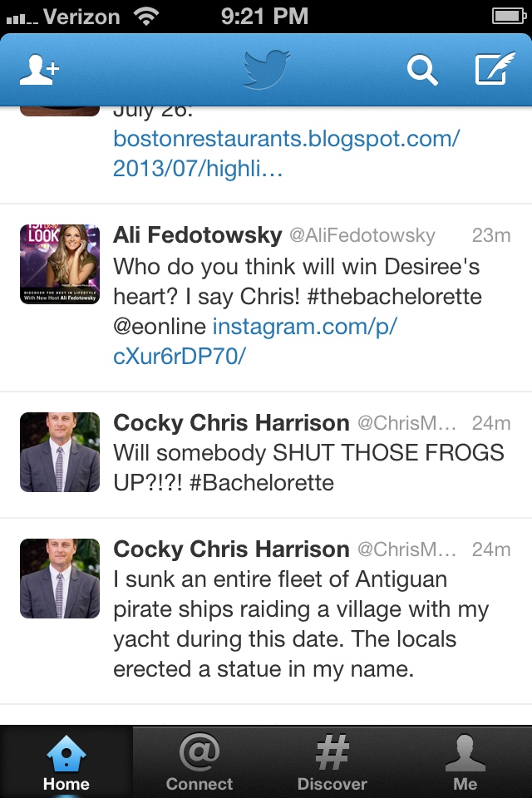The height and width of the screenshot is (798, 532).
Task: Open the Connect tab
Action: coord(199,763)
